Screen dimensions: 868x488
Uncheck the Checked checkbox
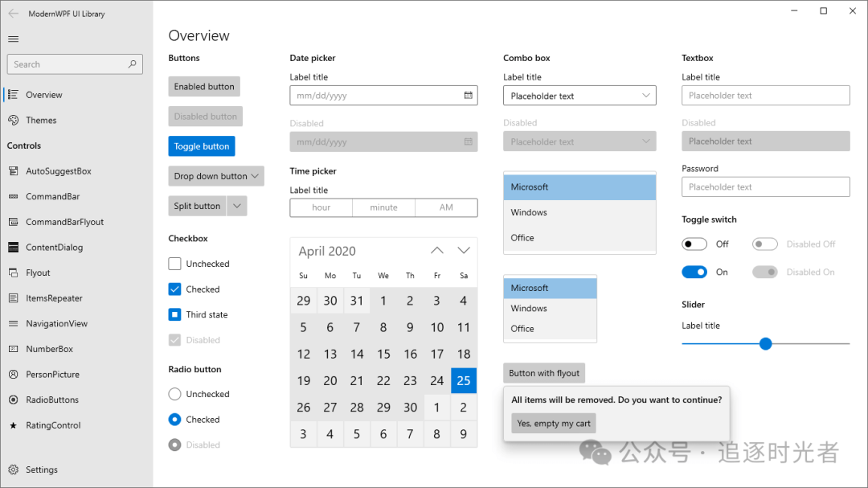(174, 289)
